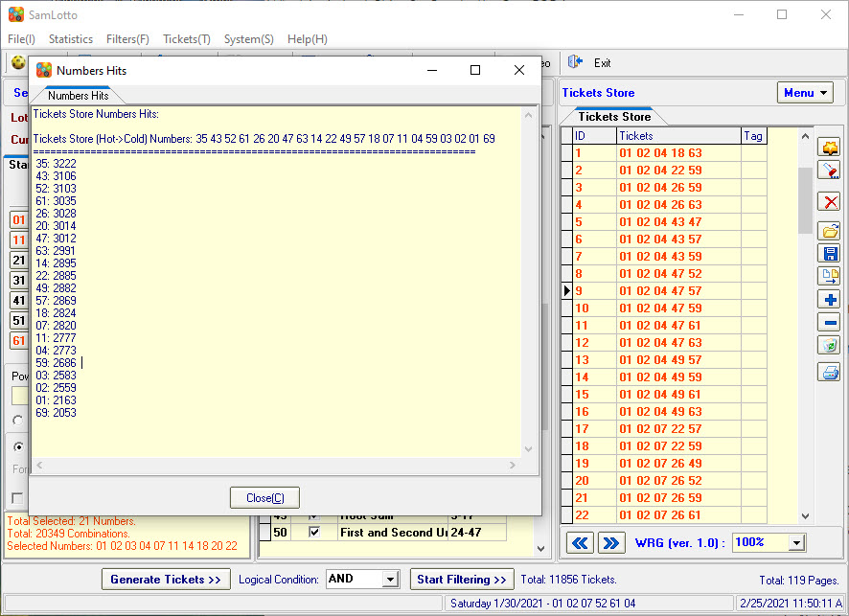This screenshot has height=616, width=849.
Task: Click the starred favorites icon beside Tickets Store
Action: 829,148
